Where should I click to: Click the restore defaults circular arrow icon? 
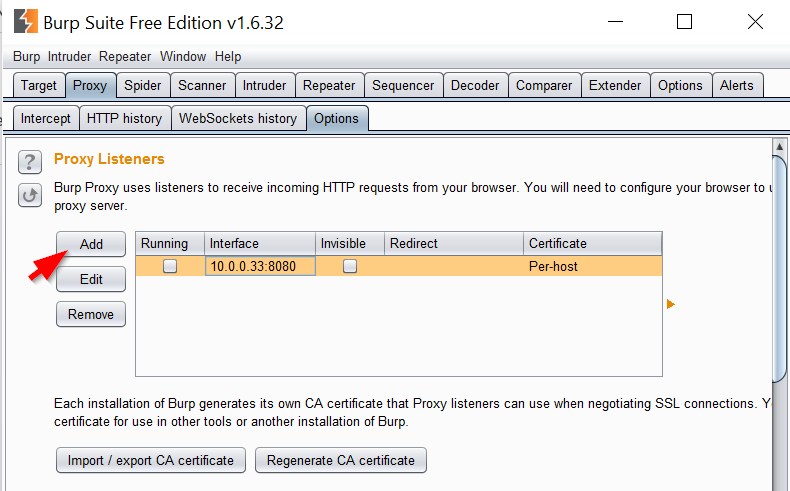30,195
